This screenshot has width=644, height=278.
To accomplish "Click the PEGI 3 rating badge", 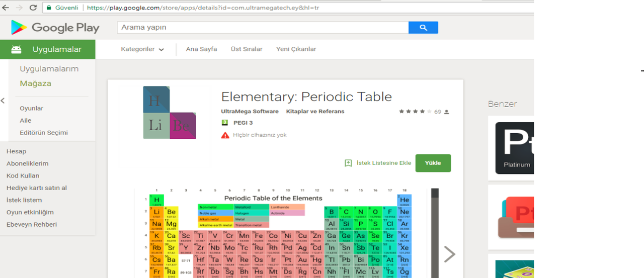I will coord(225,123).
